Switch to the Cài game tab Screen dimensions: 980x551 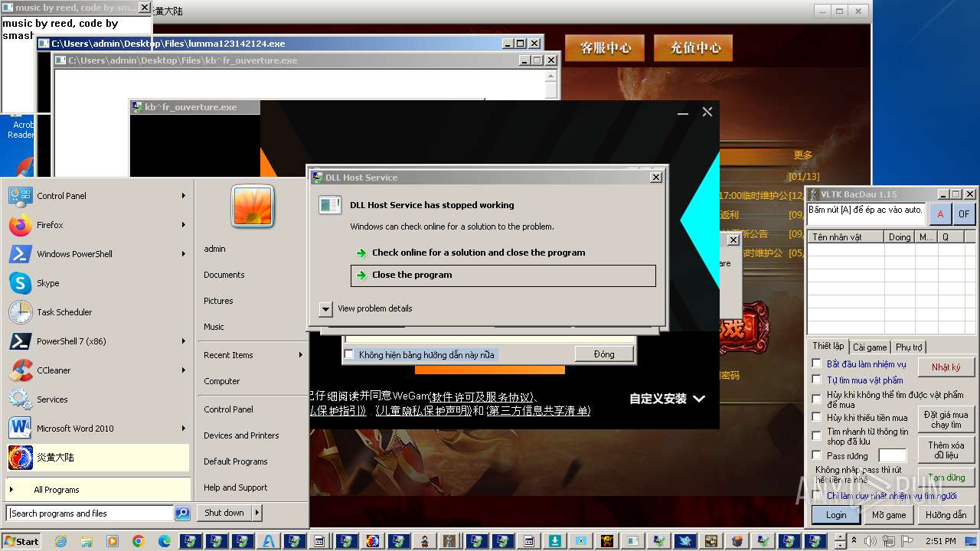[870, 347]
